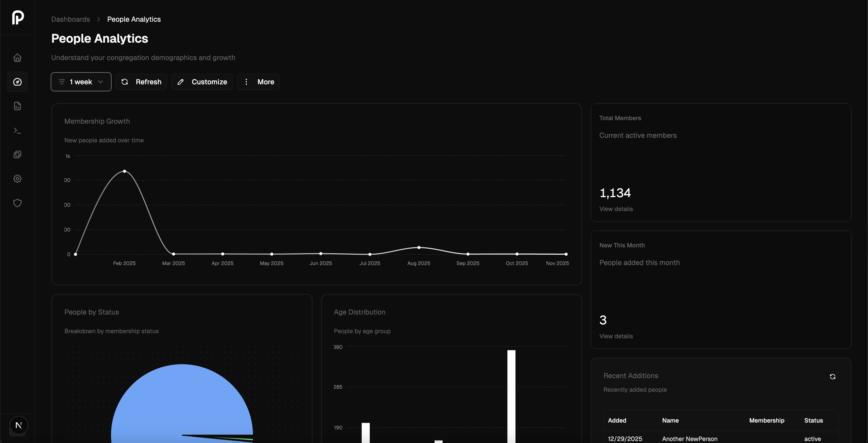
Task: Open the Reports document icon in sidebar
Action: (x=17, y=106)
